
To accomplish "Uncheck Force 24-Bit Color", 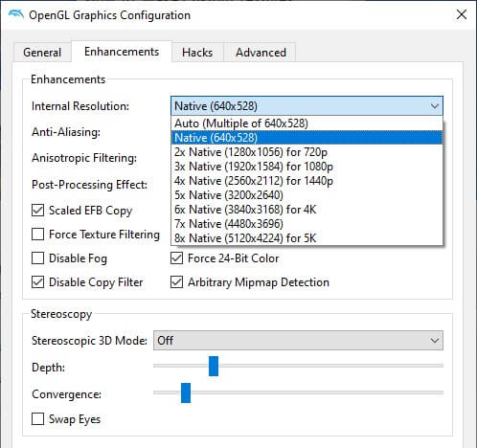I will 176,258.
